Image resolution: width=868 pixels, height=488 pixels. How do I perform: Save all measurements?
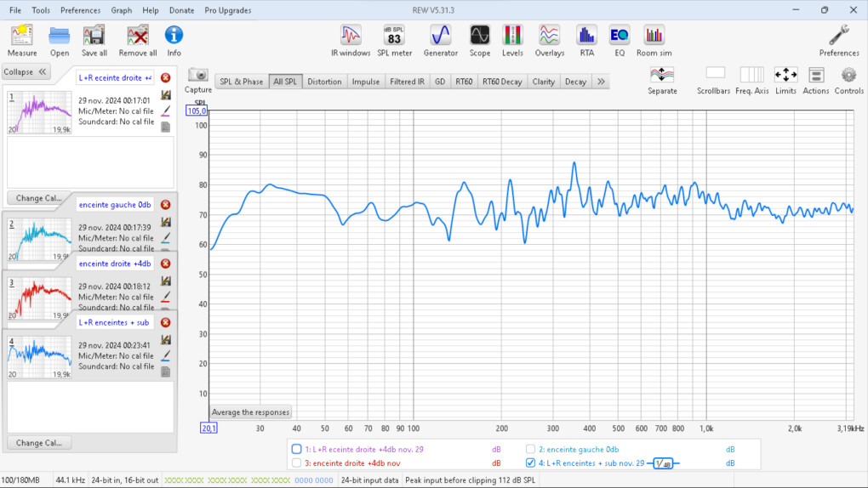tap(94, 41)
